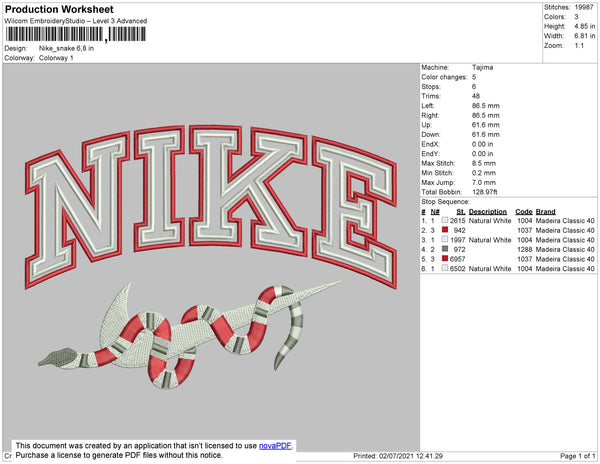Select the Height value '4.85 in'
The image size is (600, 464).
point(585,26)
